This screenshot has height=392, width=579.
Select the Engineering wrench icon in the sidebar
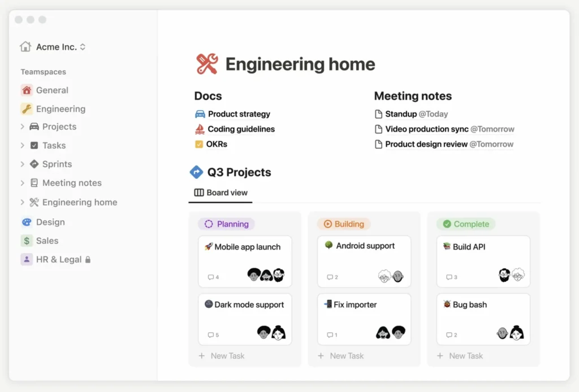(27, 108)
